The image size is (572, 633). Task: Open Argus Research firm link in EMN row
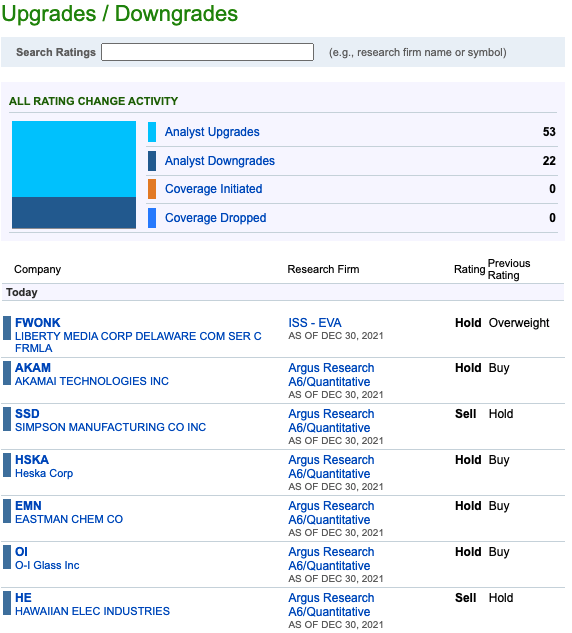(x=331, y=513)
